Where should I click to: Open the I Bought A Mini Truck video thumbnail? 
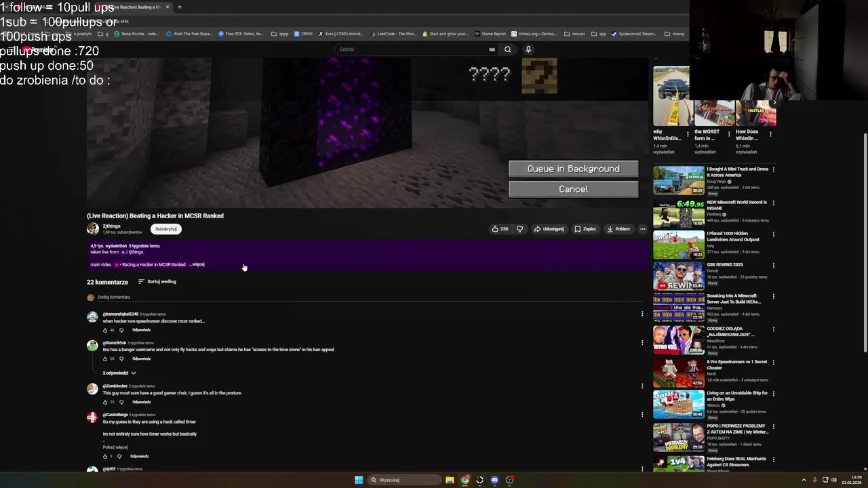pyautogui.click(x=678, y=180)
